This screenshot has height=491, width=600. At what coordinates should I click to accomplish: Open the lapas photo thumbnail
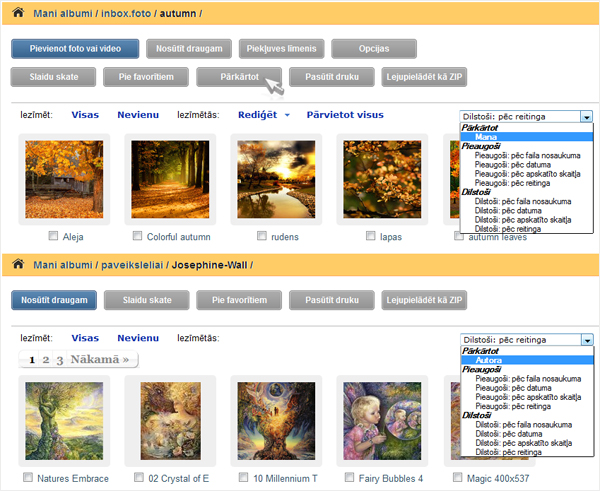[382, 179]
